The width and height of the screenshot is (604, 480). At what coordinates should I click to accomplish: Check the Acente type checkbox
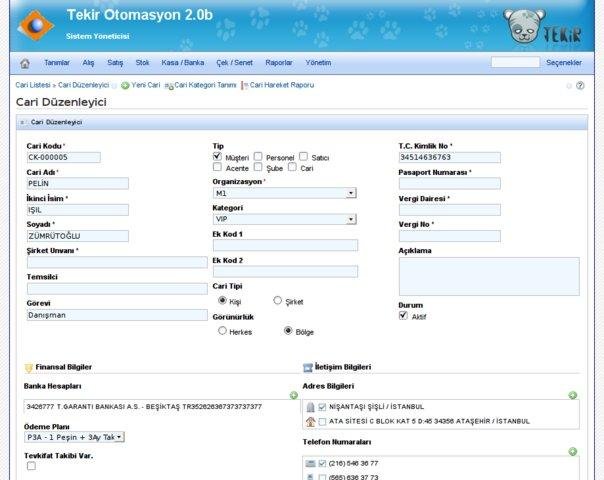point(217,167)
